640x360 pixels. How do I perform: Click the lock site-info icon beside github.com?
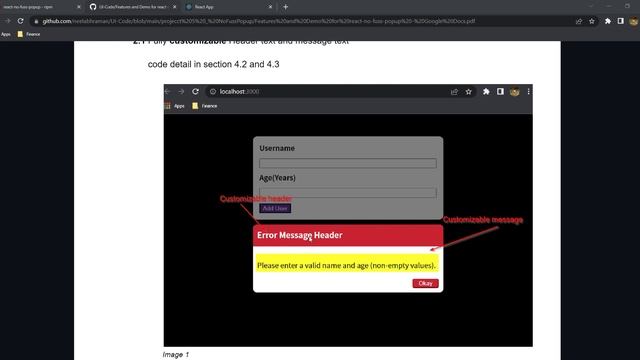click(36, 21)
